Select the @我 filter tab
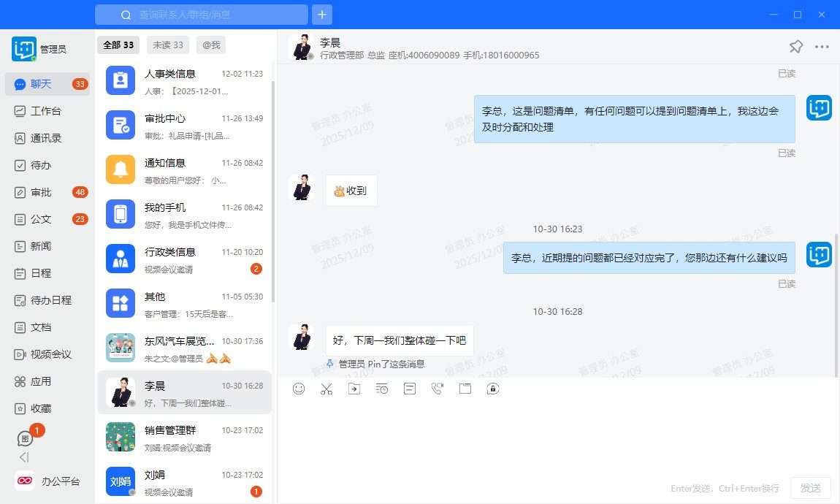Image resolution: width=840 pixels, height=504 pixels. point(211,45)
